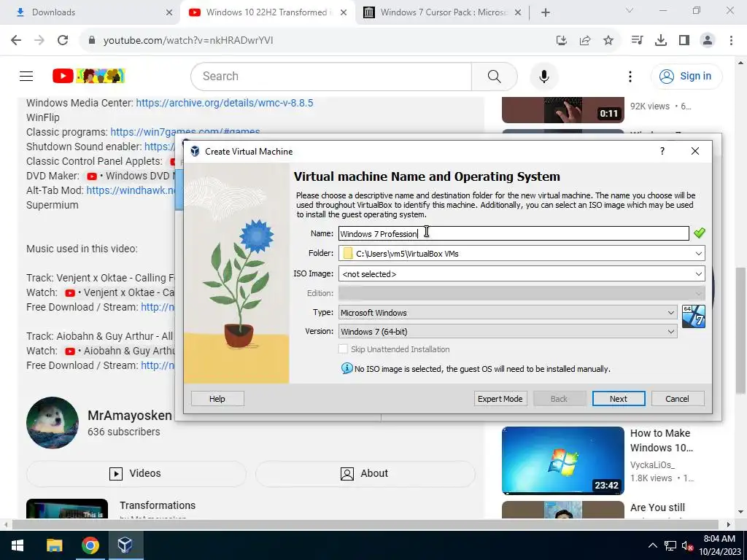This screenshot has width=747, height=560.
Task: Activate voice search microphone
Action: pos(543,76)
